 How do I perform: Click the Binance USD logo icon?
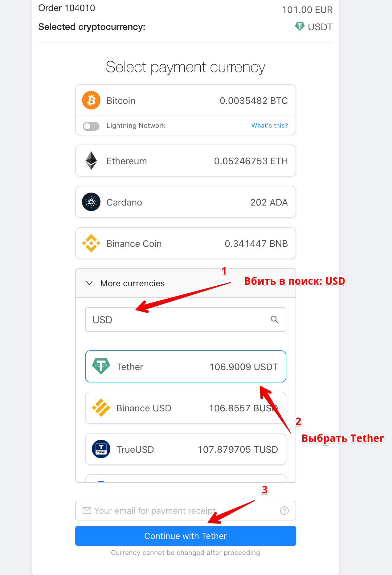coord(101,408)
